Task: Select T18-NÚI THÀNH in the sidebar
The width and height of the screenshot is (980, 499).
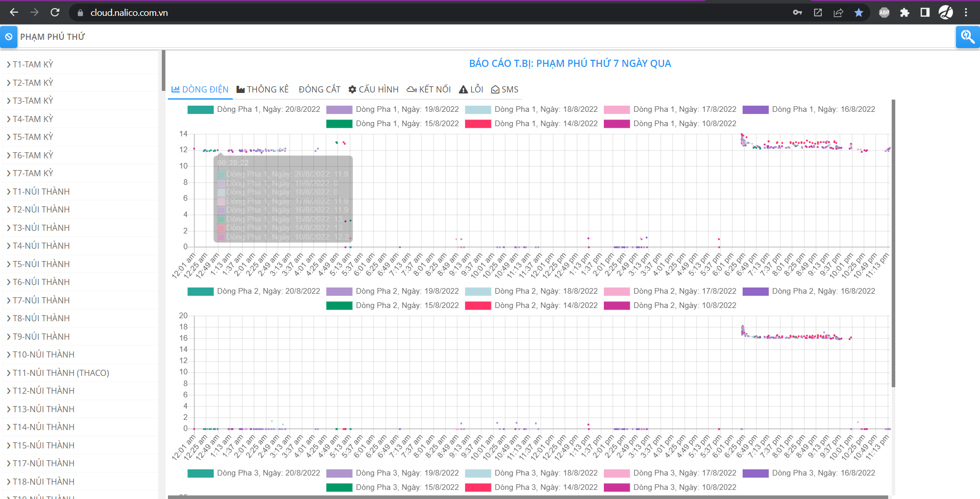Action: coord(44,482)
